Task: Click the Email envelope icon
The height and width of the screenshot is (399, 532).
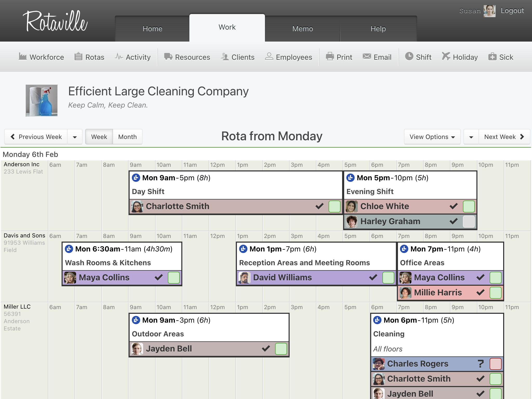Action: pyautogui.click(x=367, y=56)
